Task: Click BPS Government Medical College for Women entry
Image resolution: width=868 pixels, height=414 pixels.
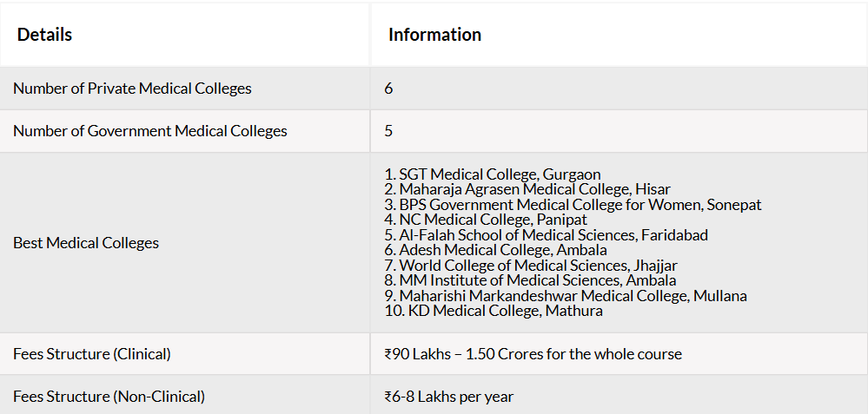Action: click(573, 205)
